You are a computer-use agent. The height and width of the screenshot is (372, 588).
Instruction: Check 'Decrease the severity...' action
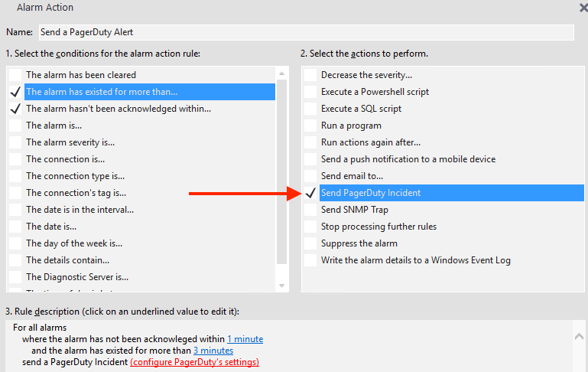[x=310, y=75]
